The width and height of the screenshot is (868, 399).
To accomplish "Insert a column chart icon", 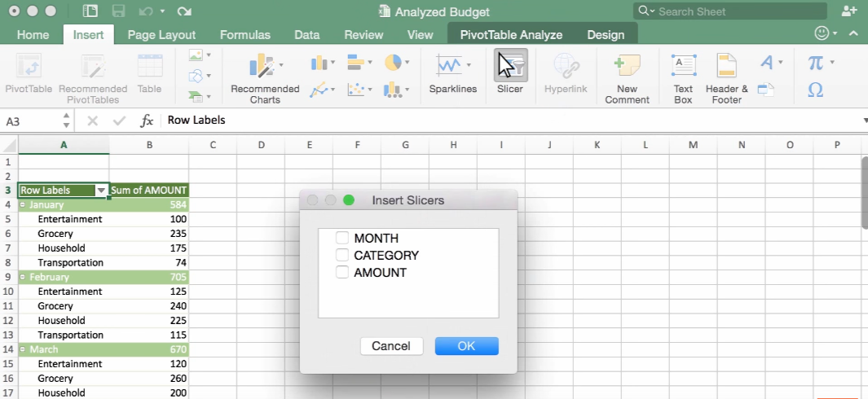I will [319, 63].
